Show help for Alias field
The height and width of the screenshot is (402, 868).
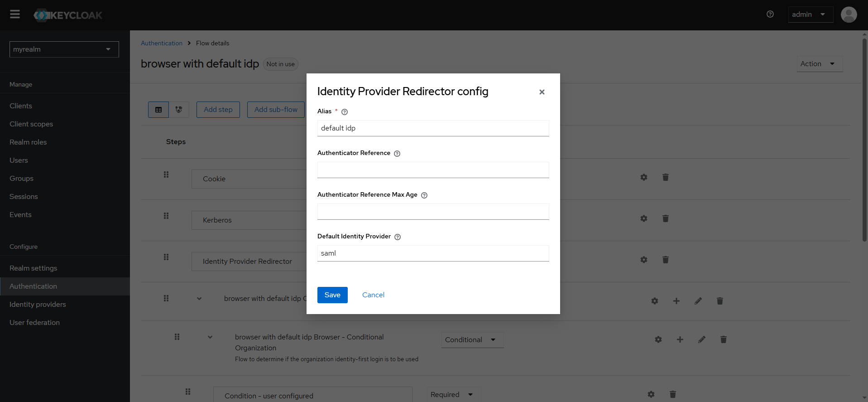point(345,112)
